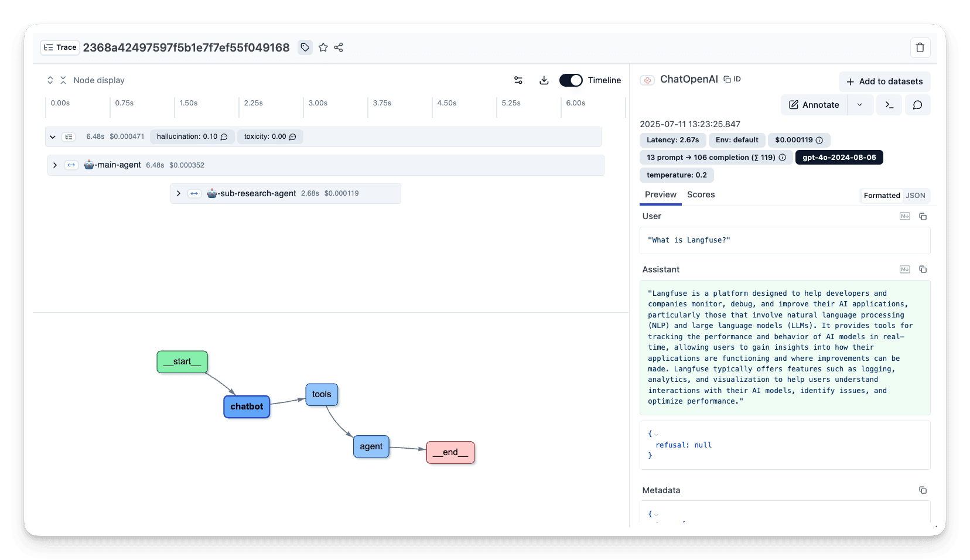
Task: Download the trace with the download icon
Action: coord(544,80)
